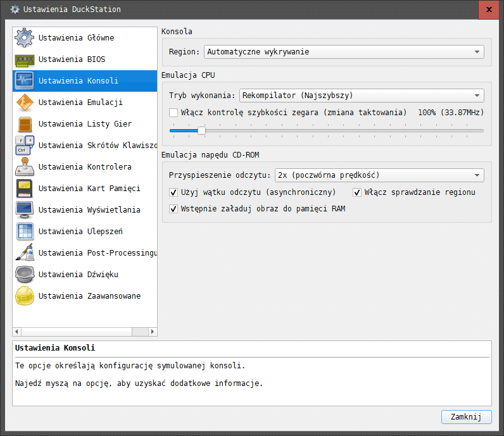Click sidebar horizontal scrollbar right arrow

point(153,332)
